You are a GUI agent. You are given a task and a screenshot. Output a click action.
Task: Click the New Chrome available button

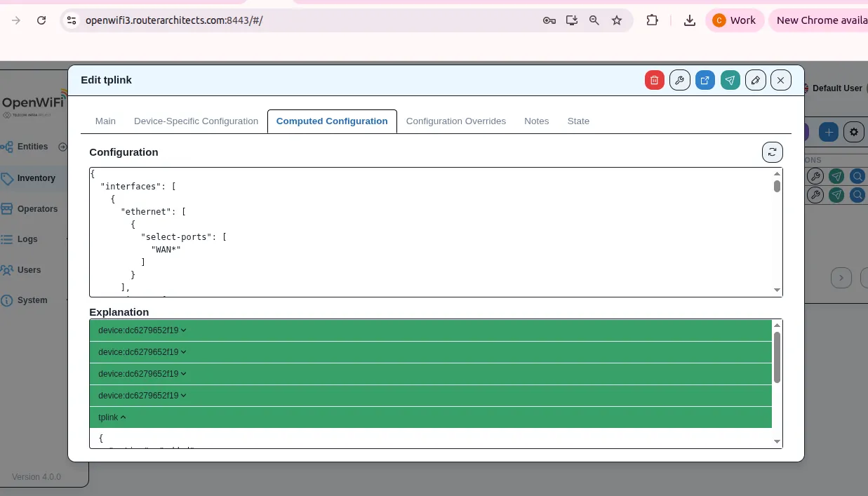(x=820, y=20)
